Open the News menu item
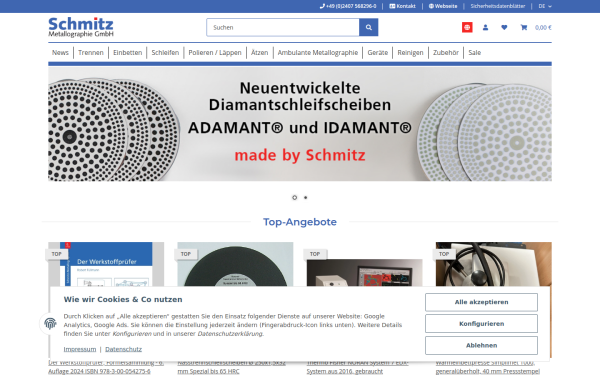The height and width of the screenshot is (375, 600). pyautogui.click(x=60, y=52)
